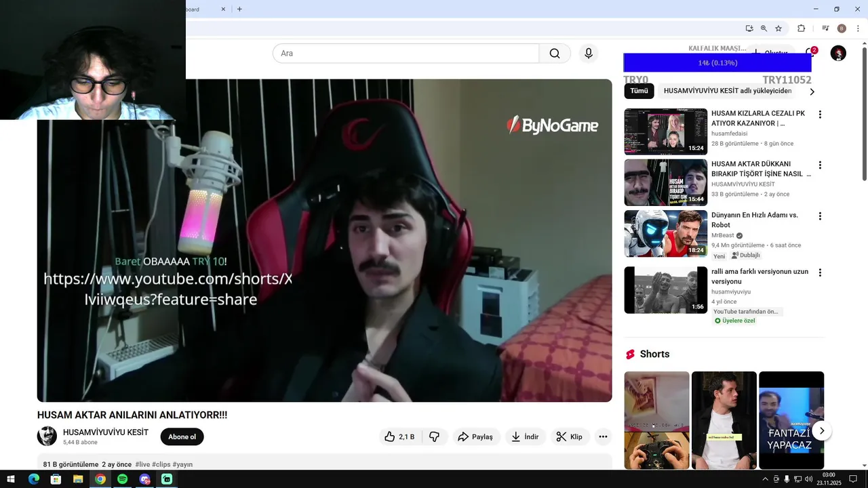Show more filter chips with right arrow
Viewport: 868px width, 488px height.
pyautogui.click(x=812, y=91)
